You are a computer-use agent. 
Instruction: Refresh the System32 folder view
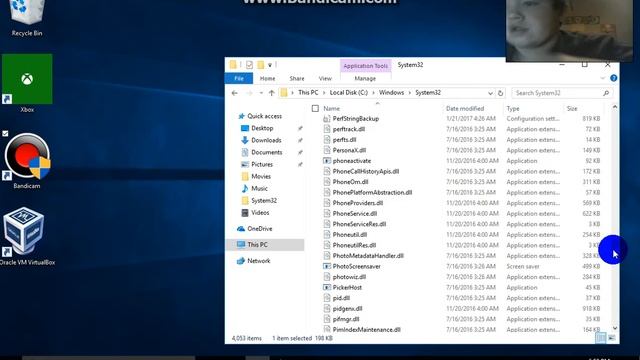pos(500,93)
